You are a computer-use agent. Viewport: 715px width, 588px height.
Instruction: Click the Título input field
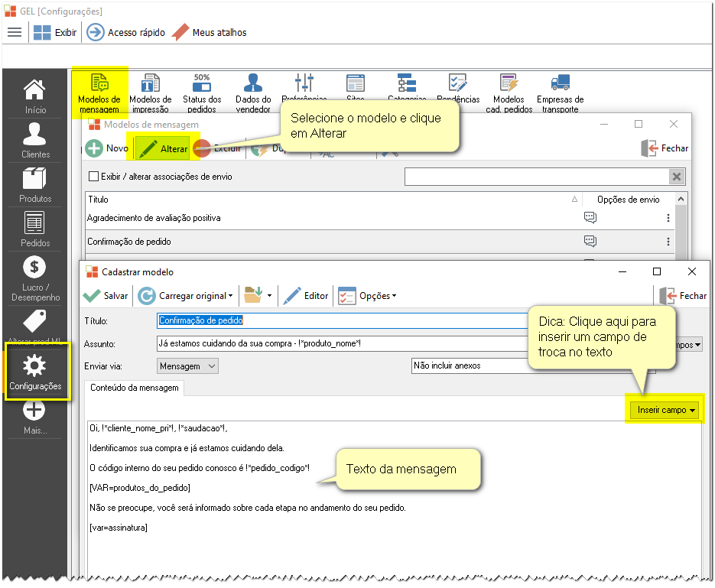tap(342, 320)
